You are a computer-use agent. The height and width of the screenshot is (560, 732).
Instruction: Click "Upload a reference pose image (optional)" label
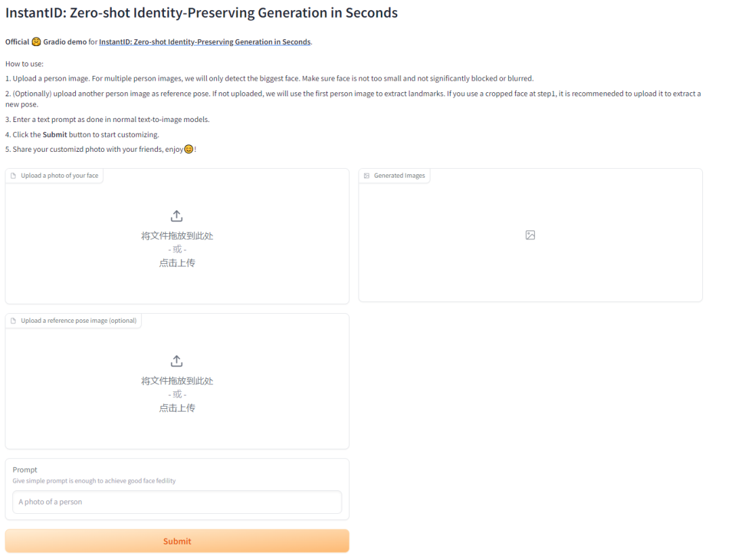coord(79,321)
